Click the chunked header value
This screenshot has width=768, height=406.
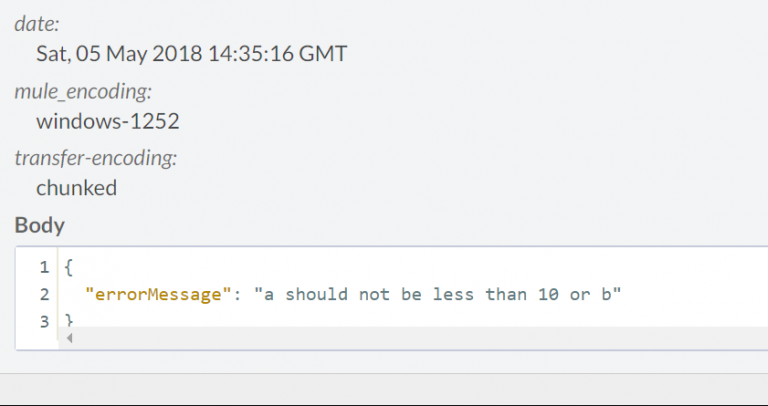[76, 187]
